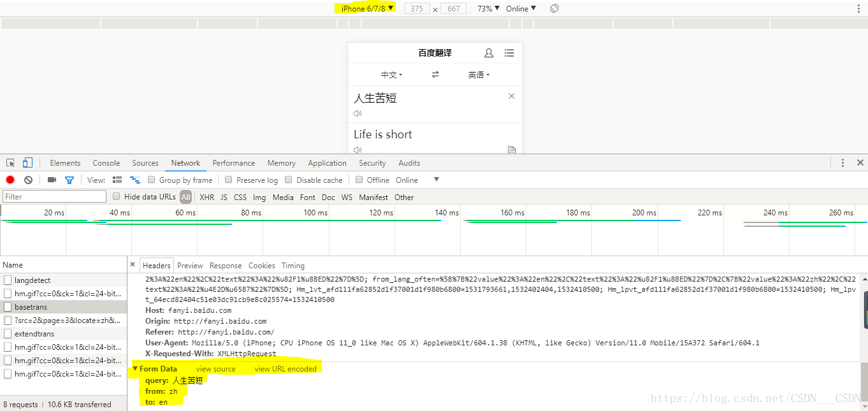Click the Filter text input
The image size is (868, 411).
click(54, 197)
